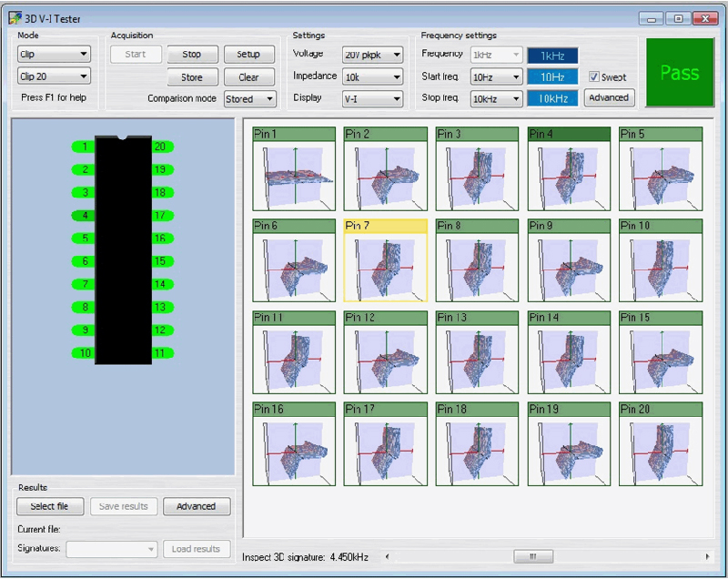Open Advanced frequency settings

[x=608, y=98]
